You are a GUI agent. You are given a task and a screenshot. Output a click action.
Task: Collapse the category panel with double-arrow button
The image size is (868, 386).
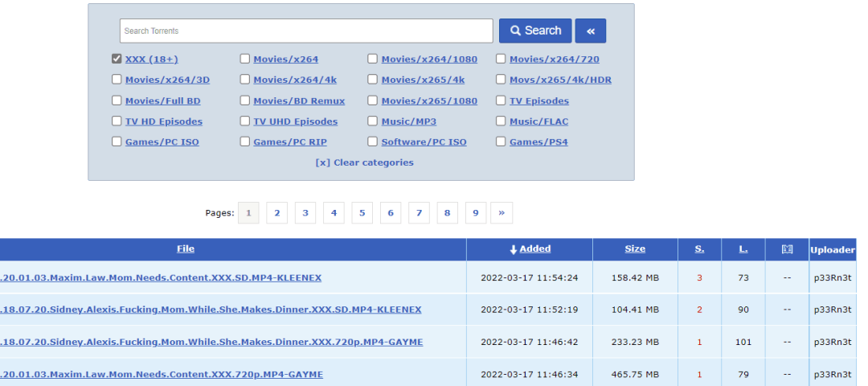[591, 31]
